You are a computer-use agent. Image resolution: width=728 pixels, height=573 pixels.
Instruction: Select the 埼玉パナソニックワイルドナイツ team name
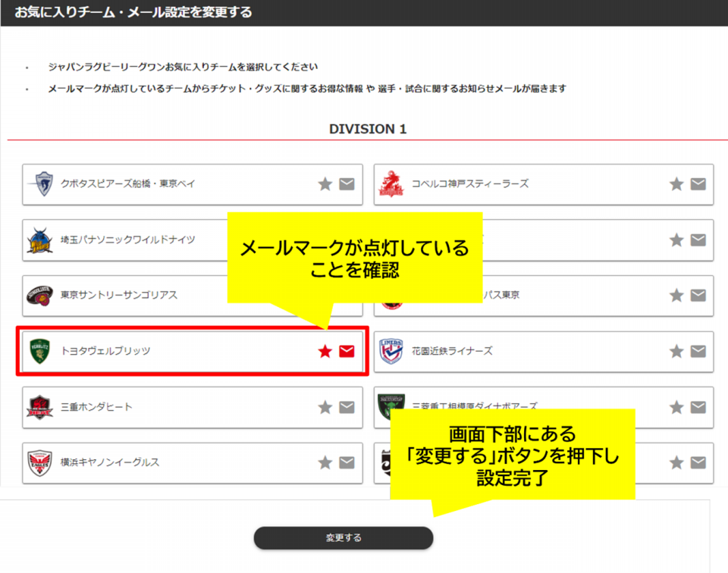click(127, 240)
